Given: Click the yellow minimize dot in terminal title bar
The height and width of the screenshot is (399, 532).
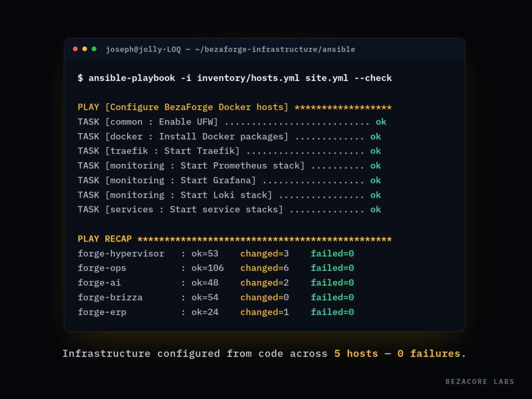Looking at the screenshot, I should (85, 49).
